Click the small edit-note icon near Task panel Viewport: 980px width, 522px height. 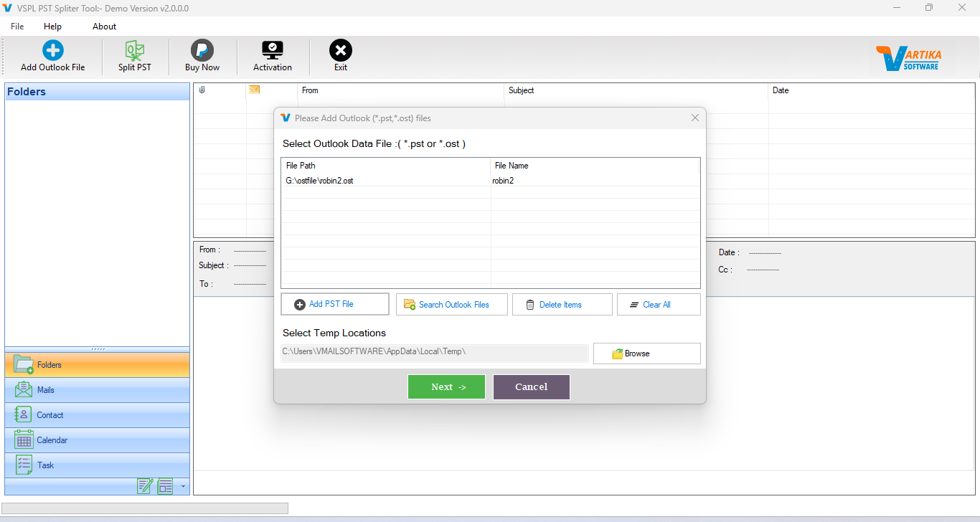145,486
